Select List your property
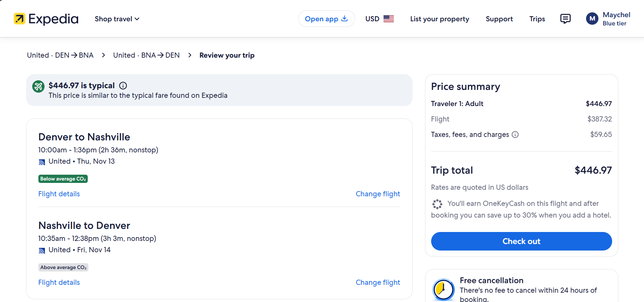 pyautogui.click(x=439, y=19)
